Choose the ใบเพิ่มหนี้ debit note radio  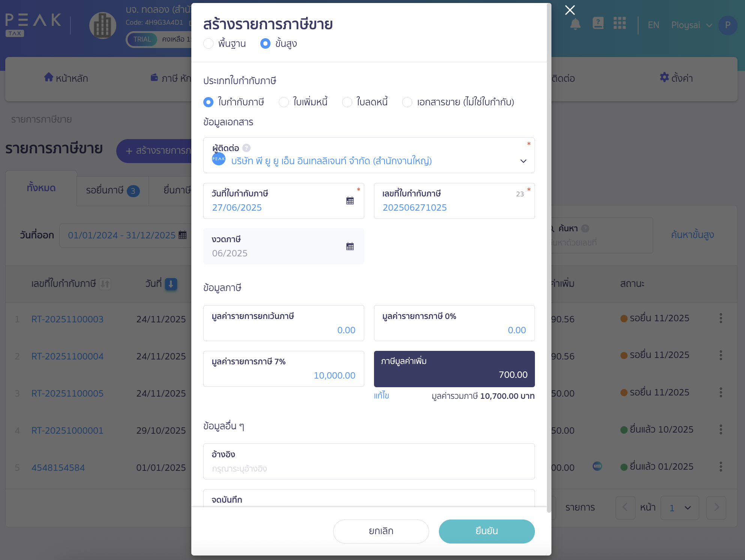pyautogui.click(x=284, y=102)
